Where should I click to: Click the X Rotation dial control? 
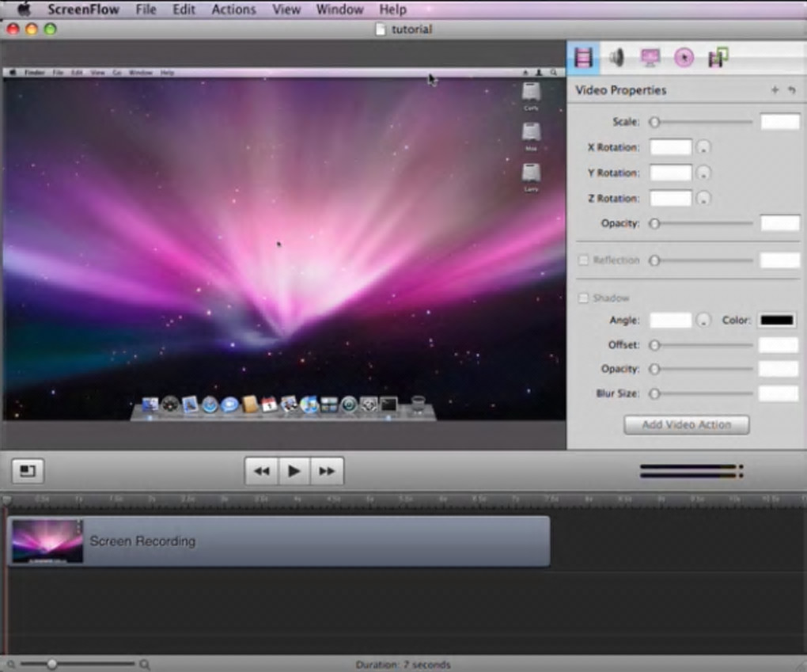point(703,147)
